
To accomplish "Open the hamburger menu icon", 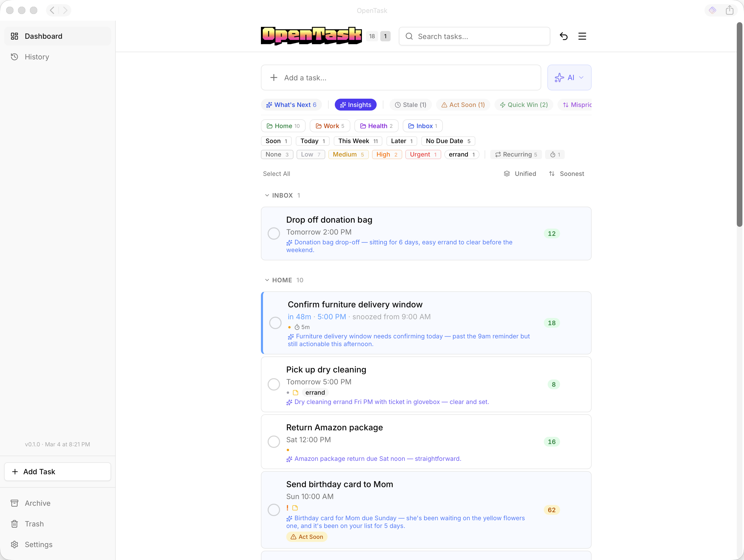I will pyautogui.click(x=582, y=36).
